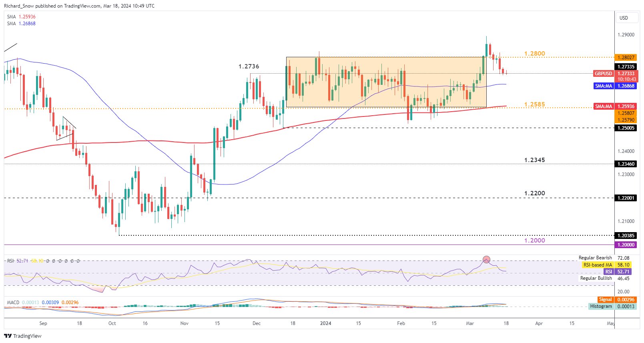Select the blue SMA 1.26868 legend entry
The height and width of the screenshot is (343, 644).
[x=21, y=24]
